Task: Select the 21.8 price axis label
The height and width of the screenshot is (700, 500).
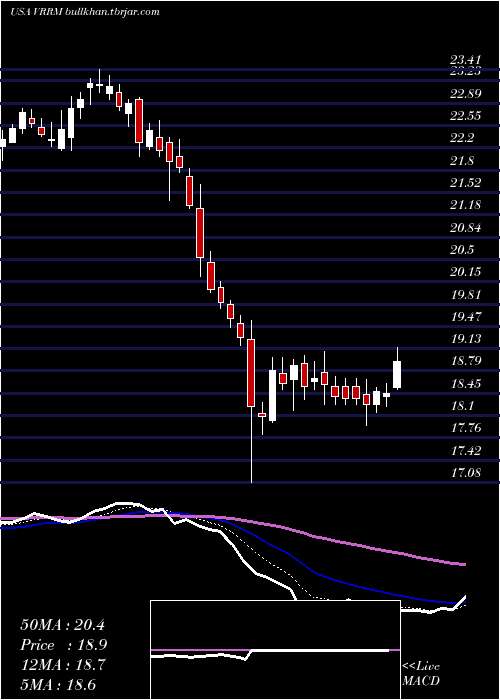Action: point(462,160)
